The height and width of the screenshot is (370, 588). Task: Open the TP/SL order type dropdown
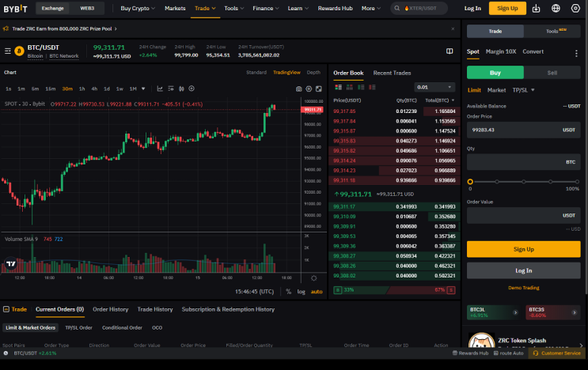tap(523, 90)
